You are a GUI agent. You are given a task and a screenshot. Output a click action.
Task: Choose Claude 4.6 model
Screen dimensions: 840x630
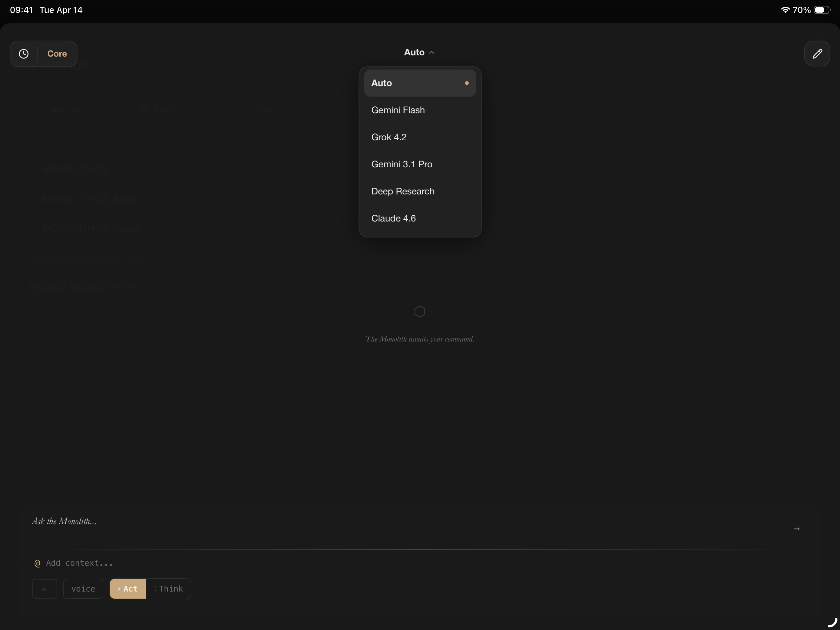point(420,218)
